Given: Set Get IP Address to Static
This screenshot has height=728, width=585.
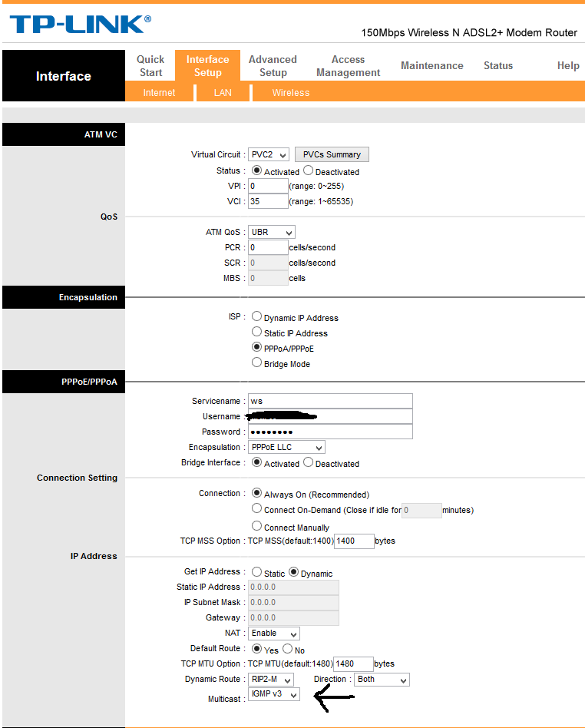Looking at the screenshot, I should coord(256,572).
